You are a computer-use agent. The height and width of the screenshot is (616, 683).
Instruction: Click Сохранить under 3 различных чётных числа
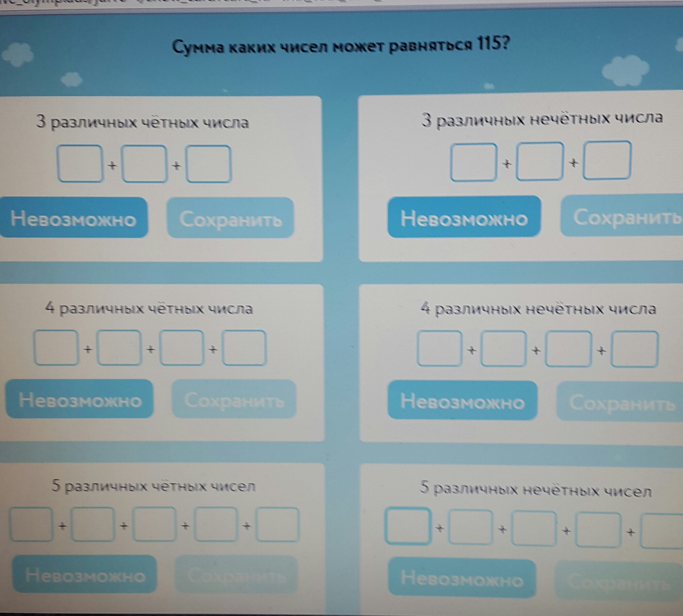[230, 218]
